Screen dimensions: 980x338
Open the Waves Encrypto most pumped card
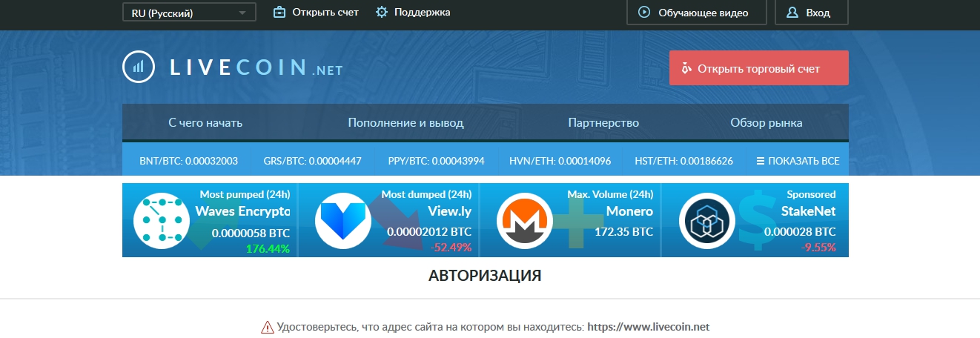pos(211,220)
